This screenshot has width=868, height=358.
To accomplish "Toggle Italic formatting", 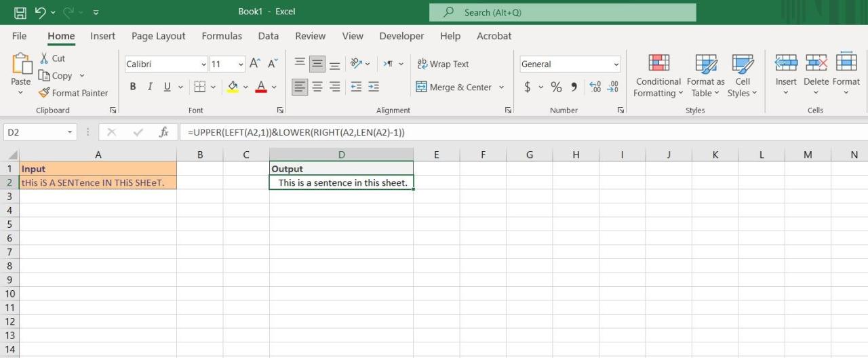I will (150, 87).
